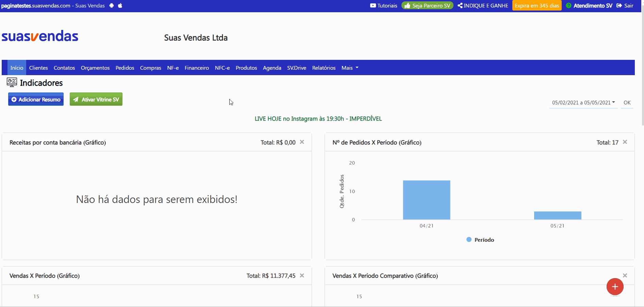Open INDIQUE E GANHE share link
This screenshot has height=307, width=644.
coord(483,5)
